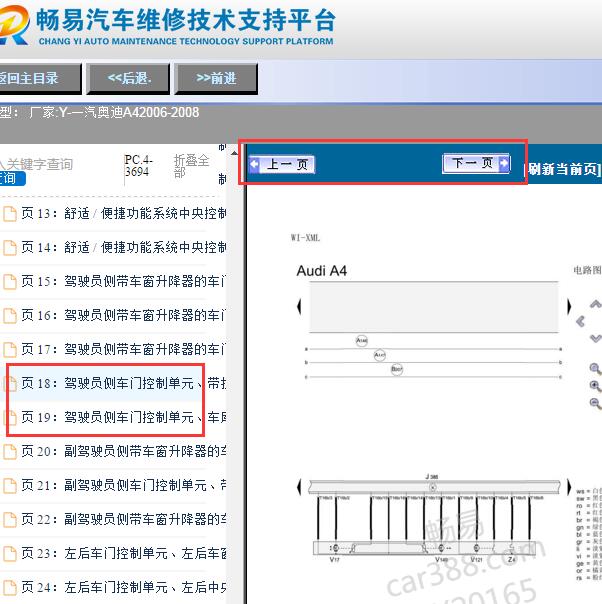Click the page icon of 页 14
The width and height of the screenshot is (602, 604).
point(10,248)
